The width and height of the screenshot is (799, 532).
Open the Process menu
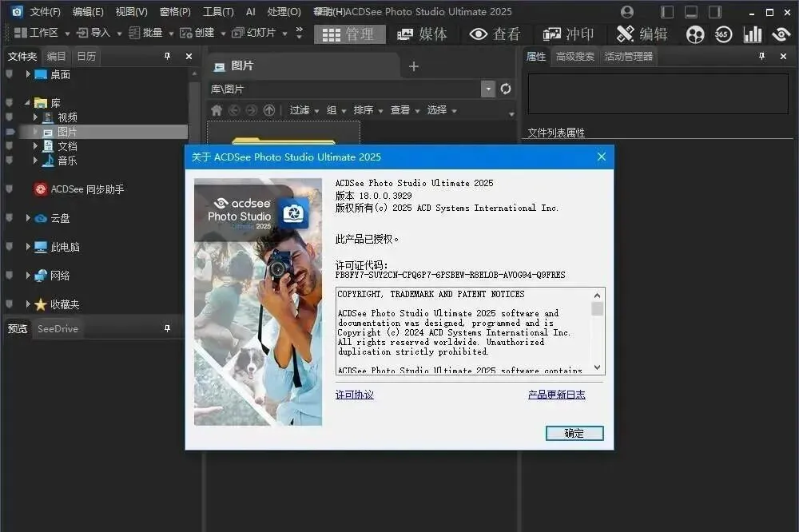click(x=284, y=12)
